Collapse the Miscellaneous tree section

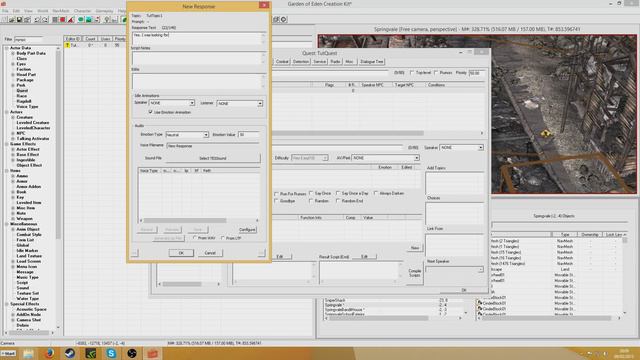(7, 224)
